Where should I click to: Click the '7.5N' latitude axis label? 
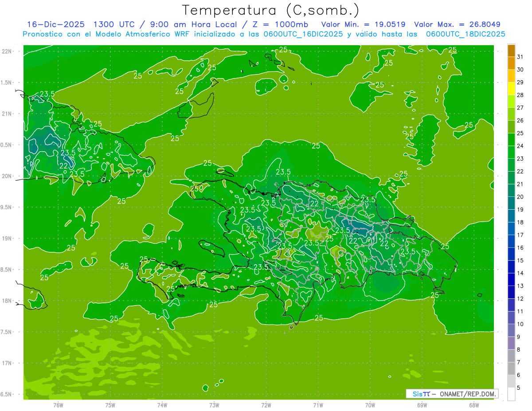(x=7, y=332)
